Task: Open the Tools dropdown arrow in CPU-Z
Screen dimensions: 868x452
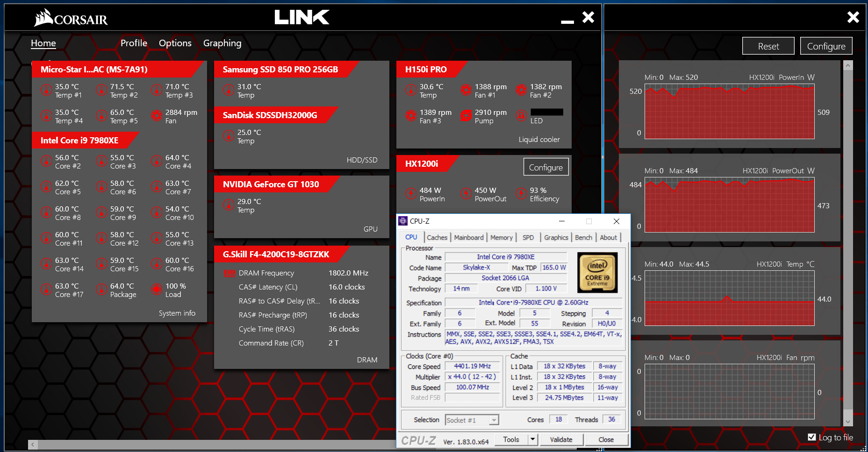Action: (x=532, y=439)
